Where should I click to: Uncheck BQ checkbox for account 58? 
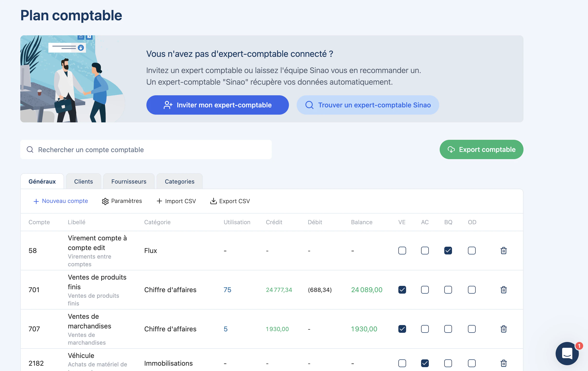click(x=448, y=251)
